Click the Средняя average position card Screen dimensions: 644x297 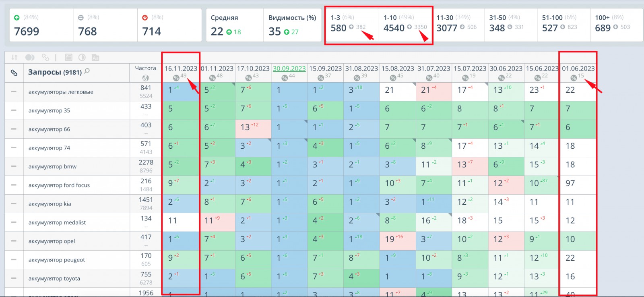click(x=235, y=25)
